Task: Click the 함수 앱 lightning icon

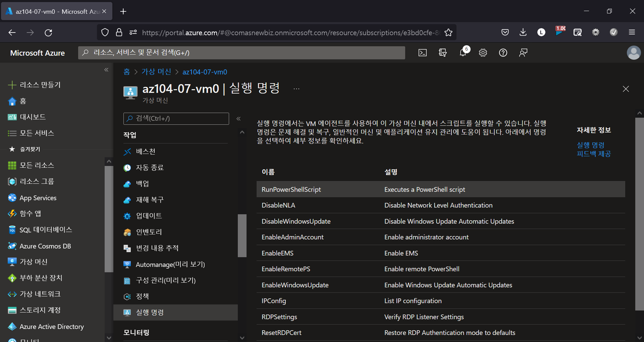Action: click(x=12, y=214)
